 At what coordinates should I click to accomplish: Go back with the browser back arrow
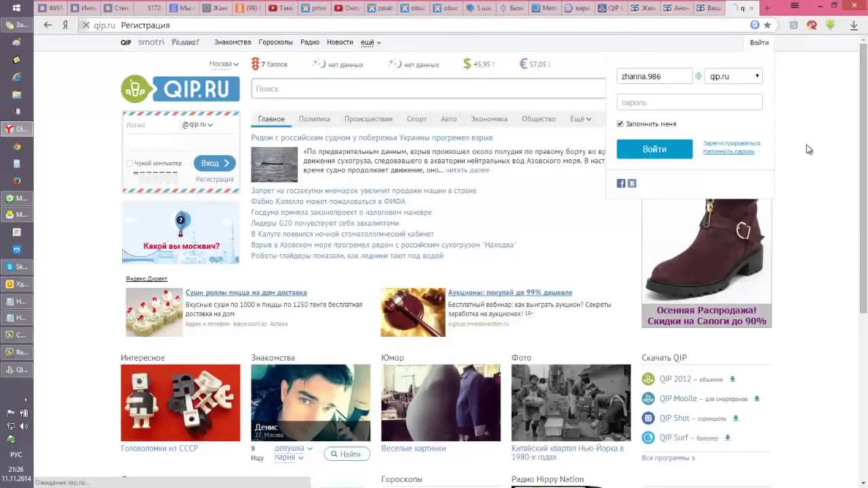tap(47, 25)
